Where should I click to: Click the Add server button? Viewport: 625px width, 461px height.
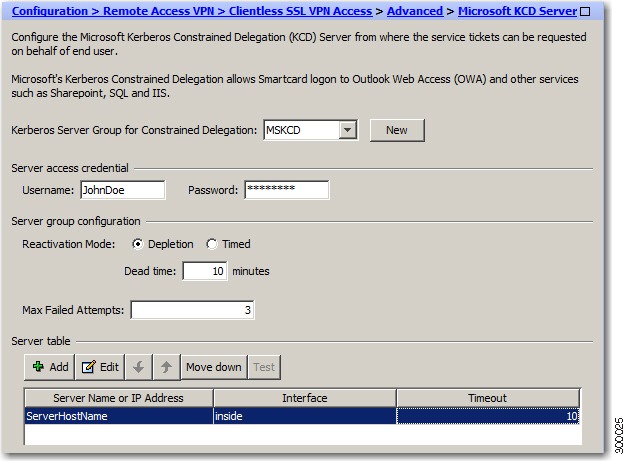pyautogui.click(x=49, y=367)
